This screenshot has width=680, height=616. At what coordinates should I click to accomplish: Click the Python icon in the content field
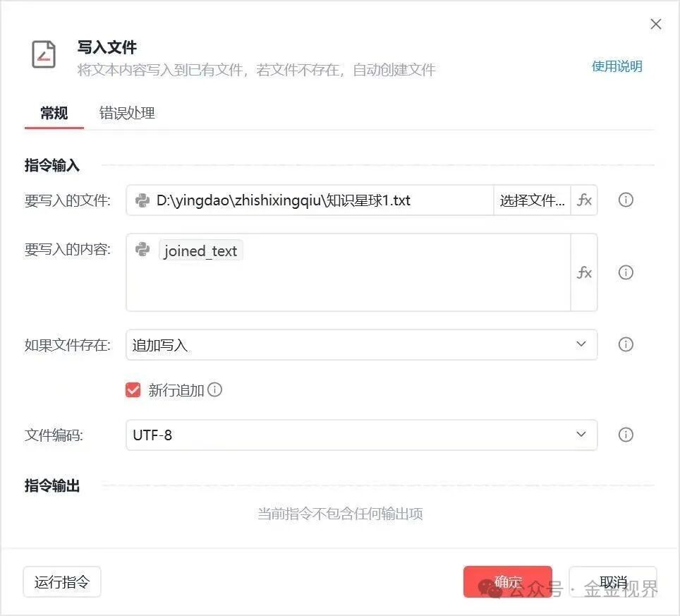pyautogui.click(x=142, y=250)
